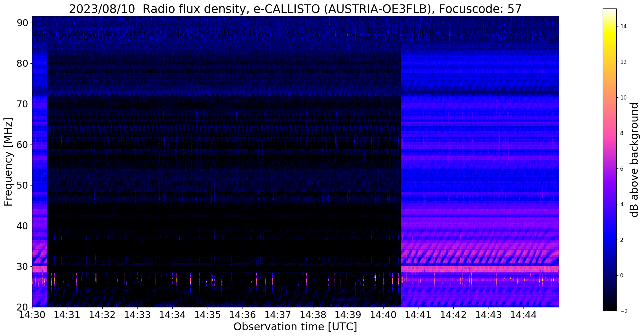Click the 30 MHz frequency tick label
Screen dimensions: 644x336
[23, 266]
